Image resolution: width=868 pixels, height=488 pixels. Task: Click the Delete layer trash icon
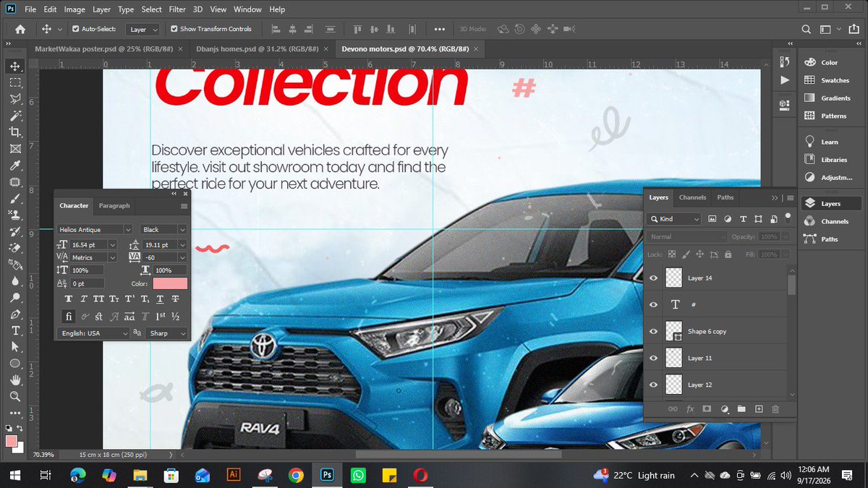[x=775, y=408]
